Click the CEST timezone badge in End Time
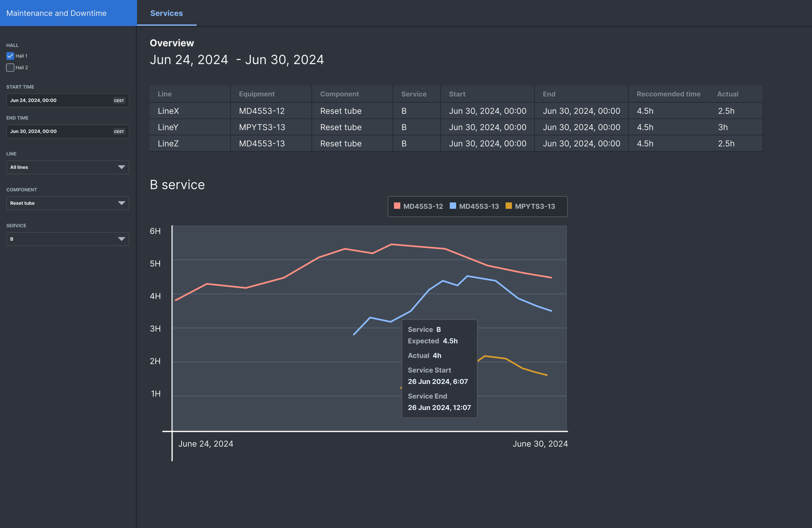 (x=119, y=131)
